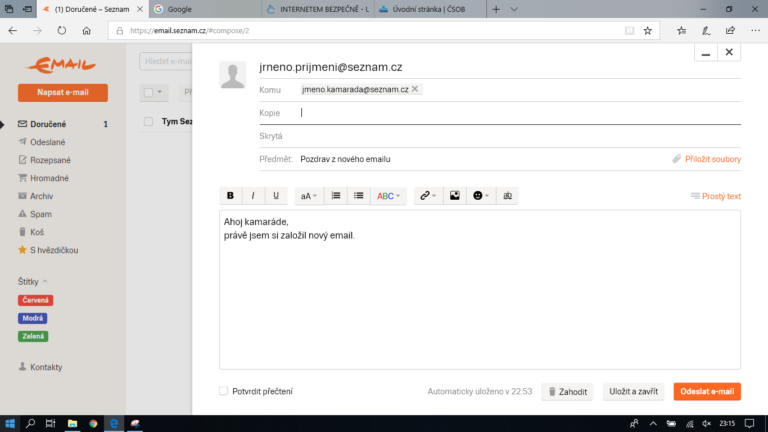Viewport: 768px width, 432px height.
Task: Open the Odeslané folder
Action: pyautogui.click(x=48, y=142)
